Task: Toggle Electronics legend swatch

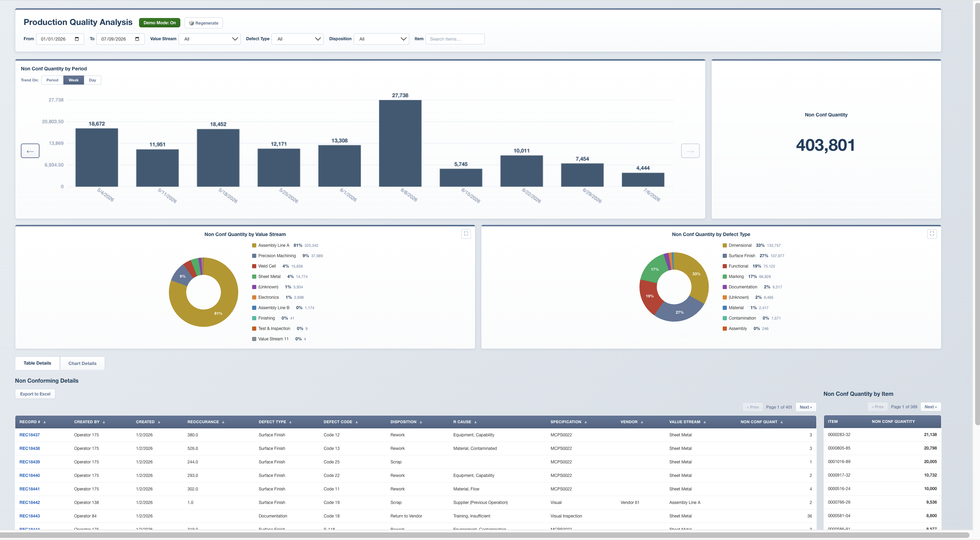Action: click(254, 297)
